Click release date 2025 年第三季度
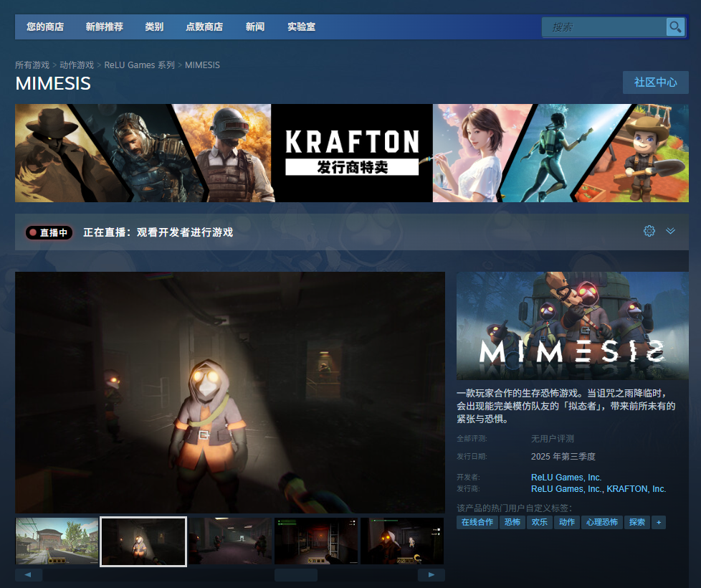The width and height of the screenshot is (701, 588). point(563,457)
